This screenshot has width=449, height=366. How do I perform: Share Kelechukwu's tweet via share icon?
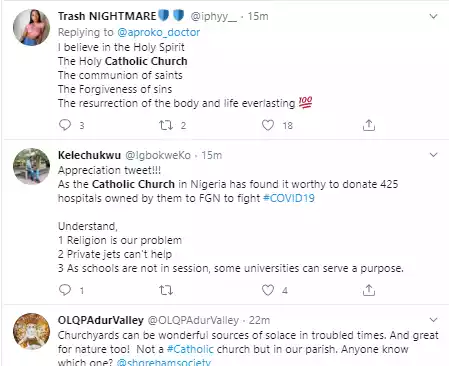[x=369, y=290]
